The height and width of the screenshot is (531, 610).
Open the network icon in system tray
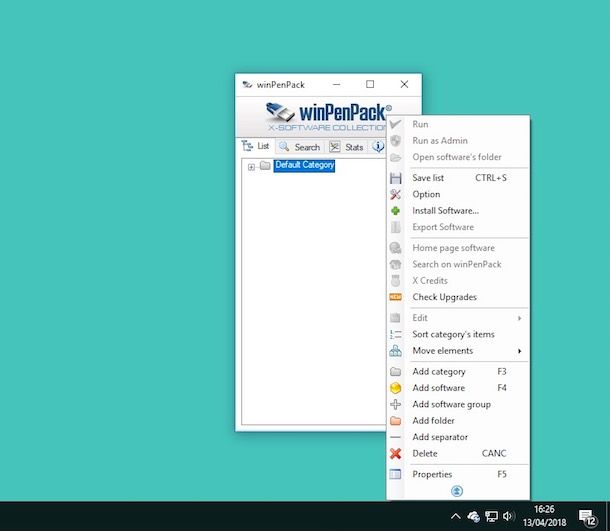(491, 516)
